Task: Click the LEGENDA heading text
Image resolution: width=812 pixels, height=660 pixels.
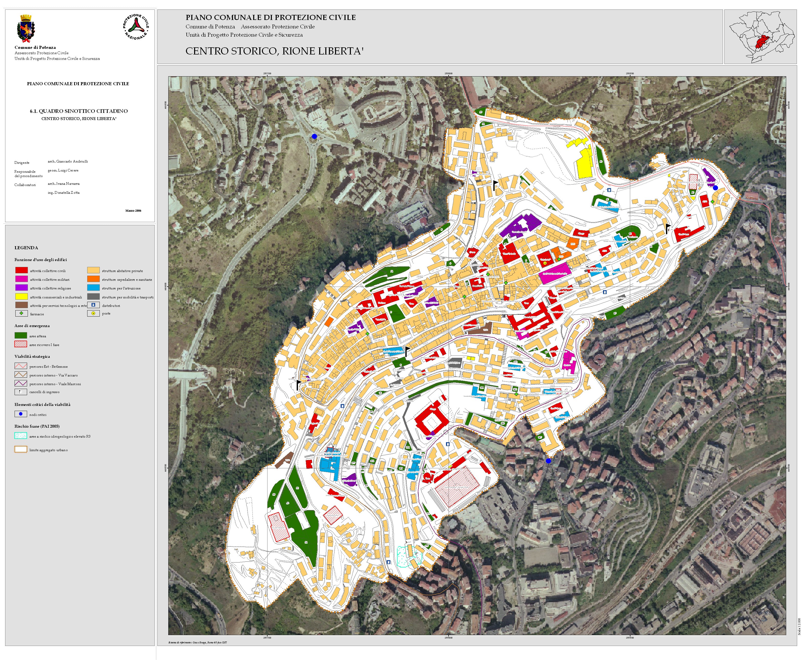Action: click(x=26, y=247)
